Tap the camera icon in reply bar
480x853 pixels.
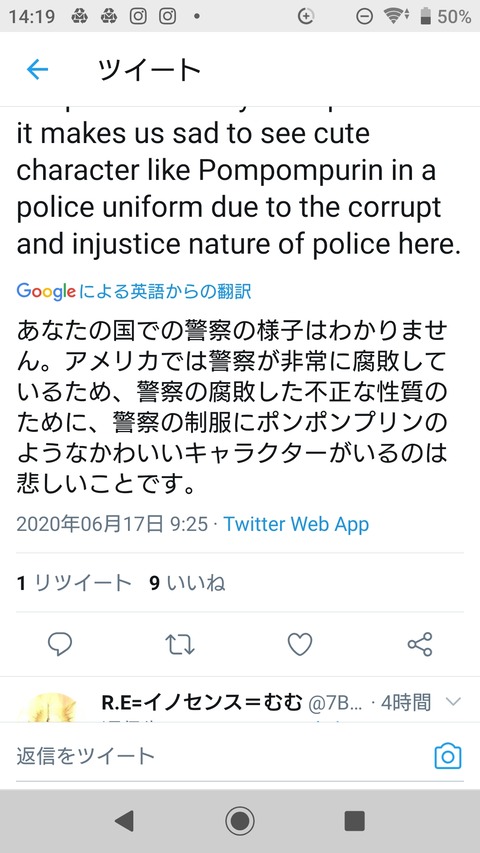(x=448, y=756)
